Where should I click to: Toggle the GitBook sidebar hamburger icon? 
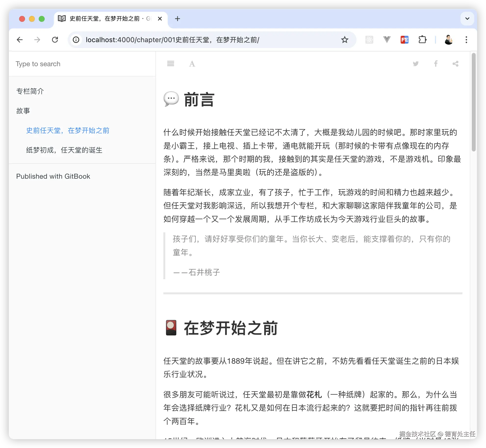pyautogui.click(x=170, y=64)
